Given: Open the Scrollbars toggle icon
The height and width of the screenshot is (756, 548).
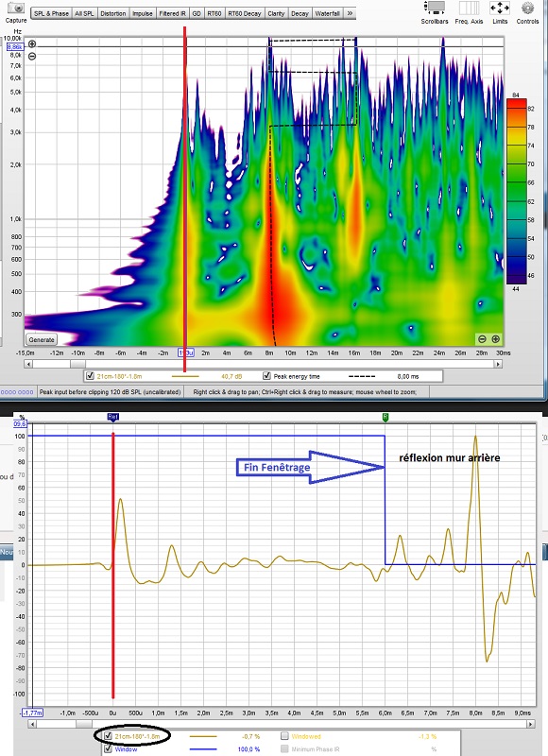Looking at the screenshot, I should pos(435,8).
